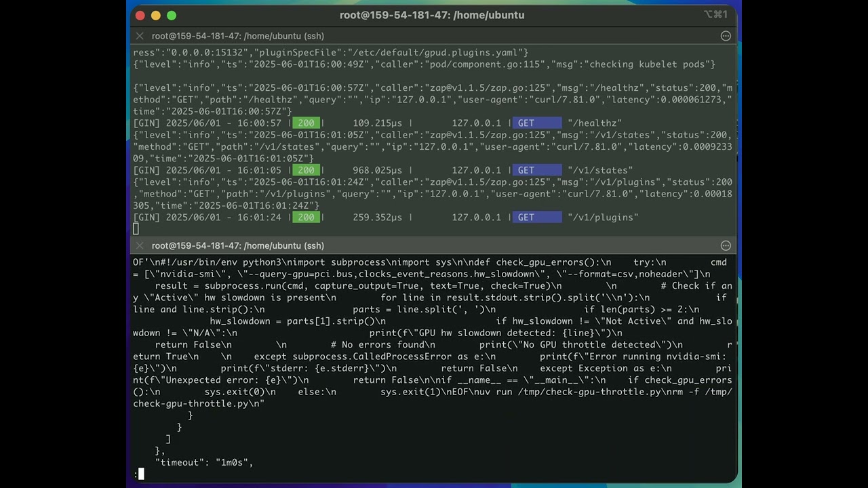
Task: Close the top ssh pane
Action: [x=140, y=36]
